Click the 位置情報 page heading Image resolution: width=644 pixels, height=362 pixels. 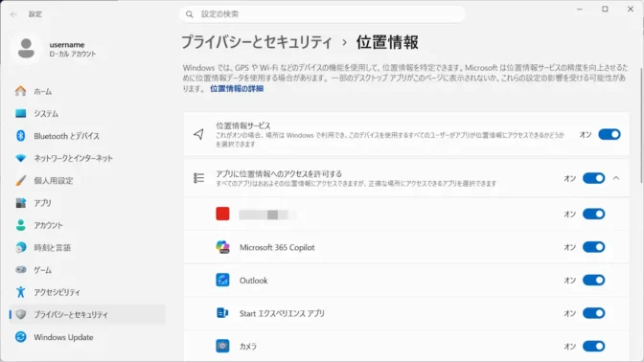387,42
